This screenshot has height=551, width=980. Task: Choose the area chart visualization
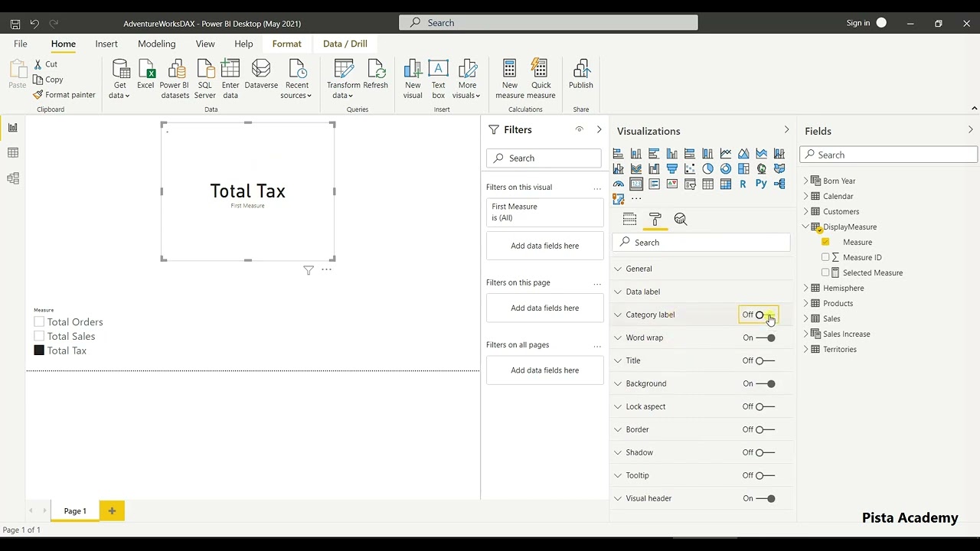(743, 154)
